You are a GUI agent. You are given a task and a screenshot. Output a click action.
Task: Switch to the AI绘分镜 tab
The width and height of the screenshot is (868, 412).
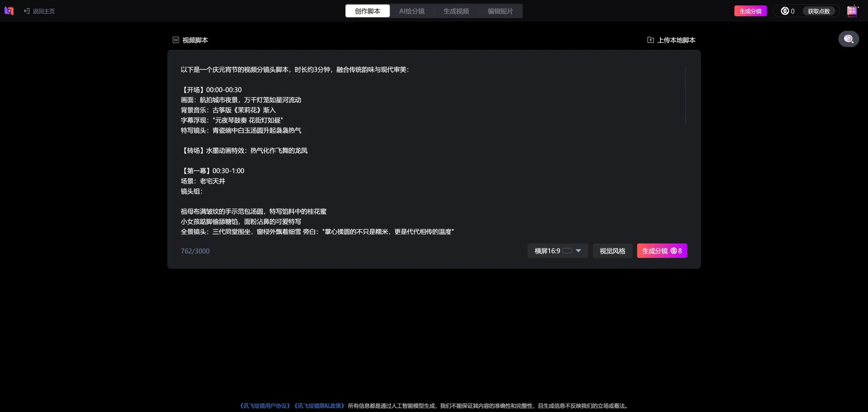412,11
